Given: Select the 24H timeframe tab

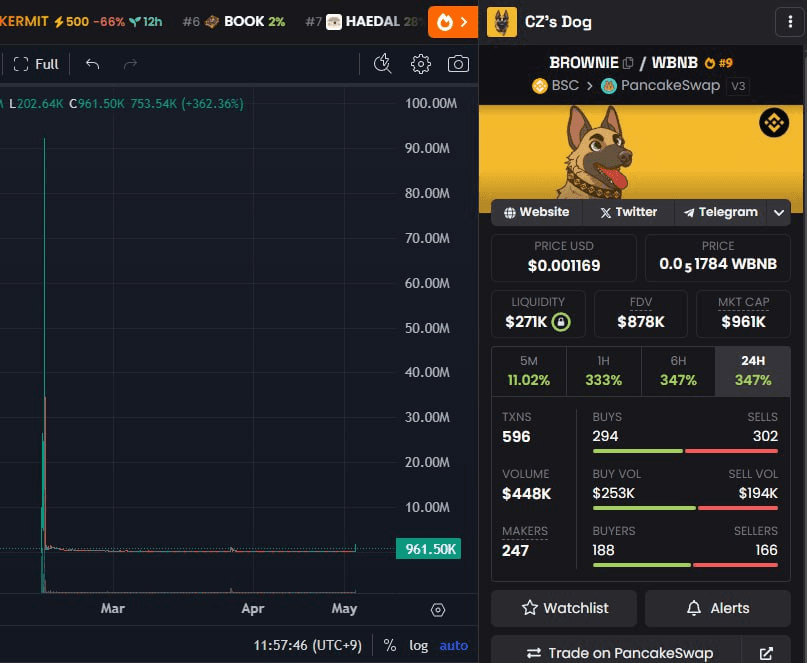Looking at the screenshot, I should tap(753, 371).
